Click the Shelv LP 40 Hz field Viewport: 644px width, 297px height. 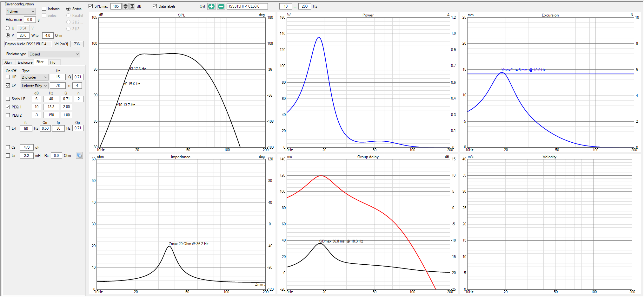tap(51, 99)
